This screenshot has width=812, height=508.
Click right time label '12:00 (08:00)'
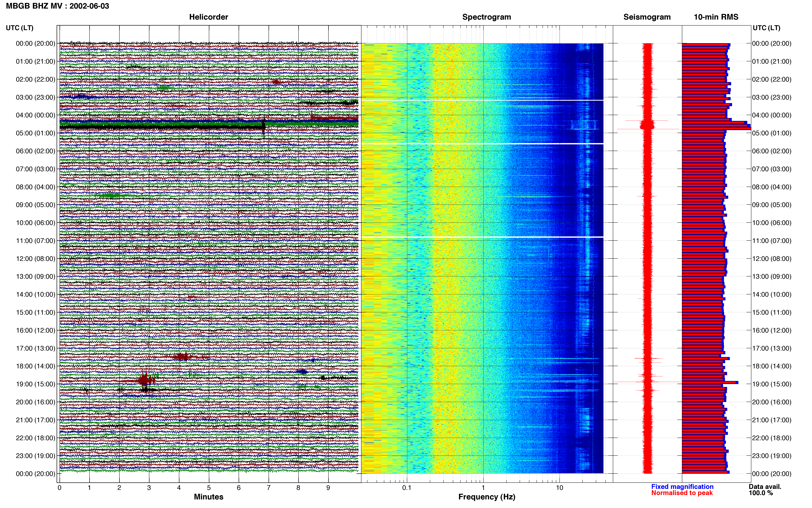(x=772, y=259)
